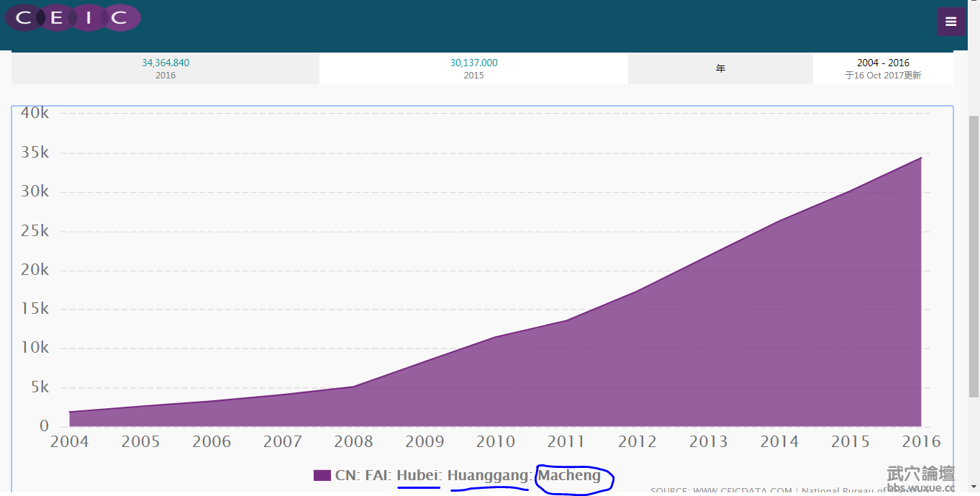Select the 2015 value 30,137.000 cell
The width and height of the screenshot is (980, 496).
pyautogui.click(x=473, y=68)
